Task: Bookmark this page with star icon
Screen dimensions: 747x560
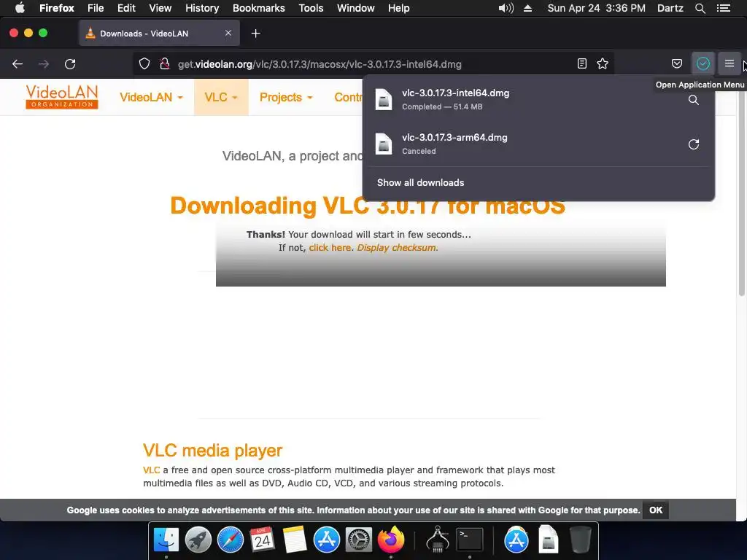Action: 603,64
